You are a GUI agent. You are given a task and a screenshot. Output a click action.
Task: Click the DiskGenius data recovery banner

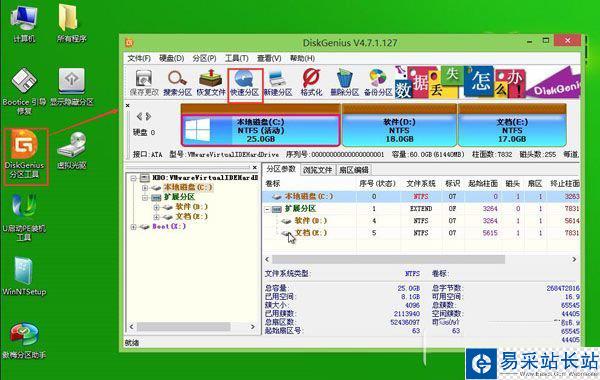point(487,82)
